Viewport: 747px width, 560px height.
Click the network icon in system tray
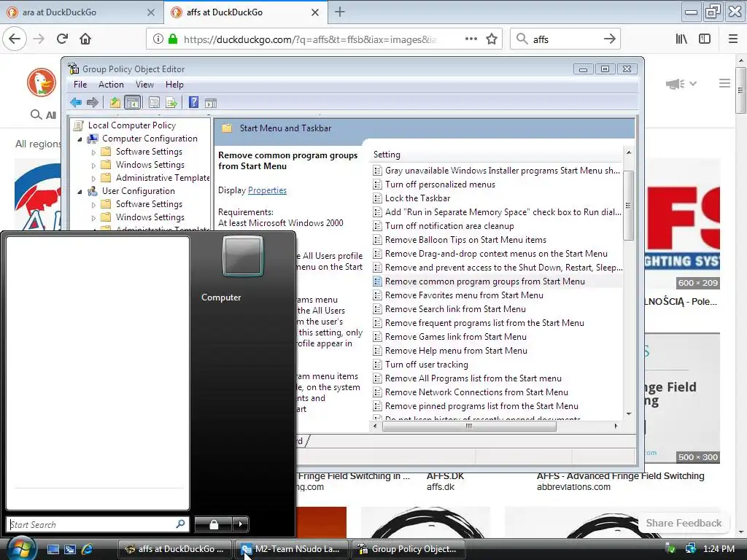[x=690, y=548]
